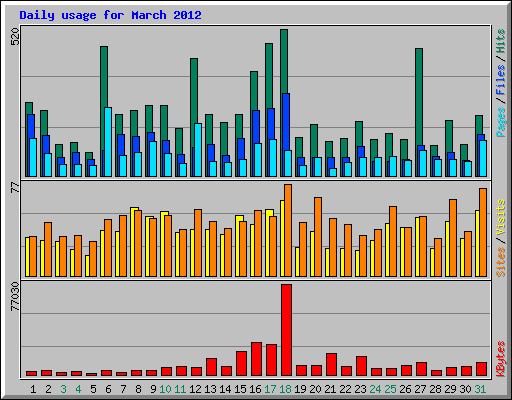512x400 pixels.
Task: Click day label 8 on the axis
Action: 138,389
